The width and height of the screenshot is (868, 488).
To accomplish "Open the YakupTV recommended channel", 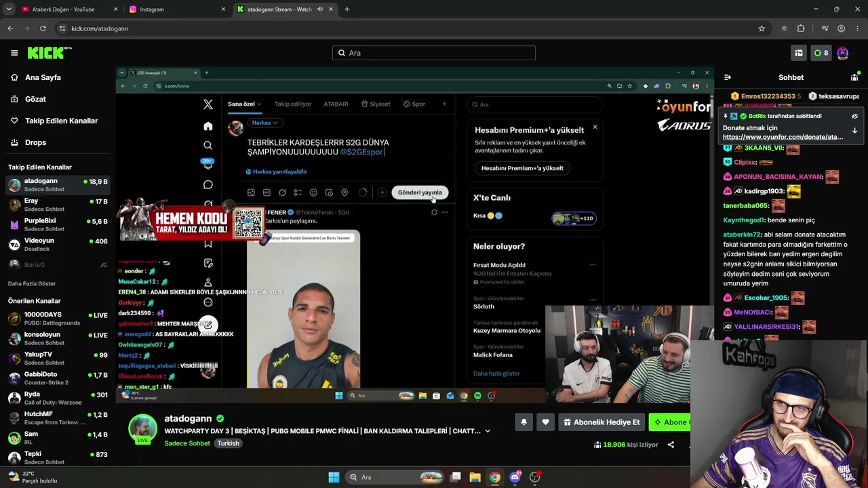I will (58, 358).
